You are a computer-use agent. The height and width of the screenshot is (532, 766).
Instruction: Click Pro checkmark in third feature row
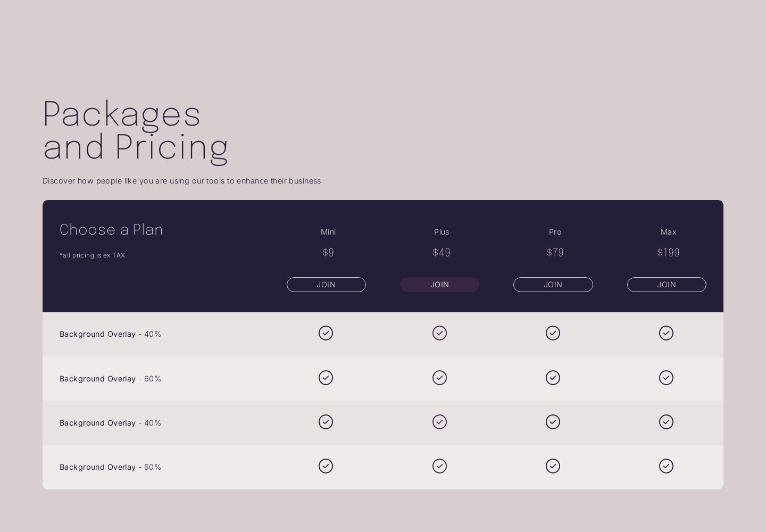point(553,422)
